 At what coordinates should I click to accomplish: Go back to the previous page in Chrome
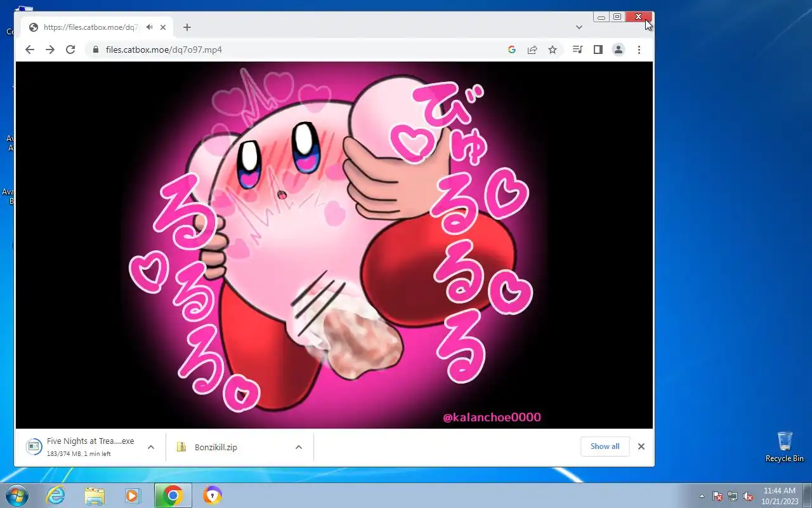(x=29, y=50)
